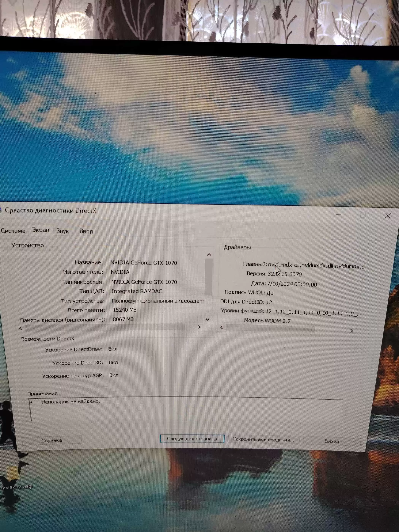Click down arrow in Устройство scrollbar

[208, 319]
